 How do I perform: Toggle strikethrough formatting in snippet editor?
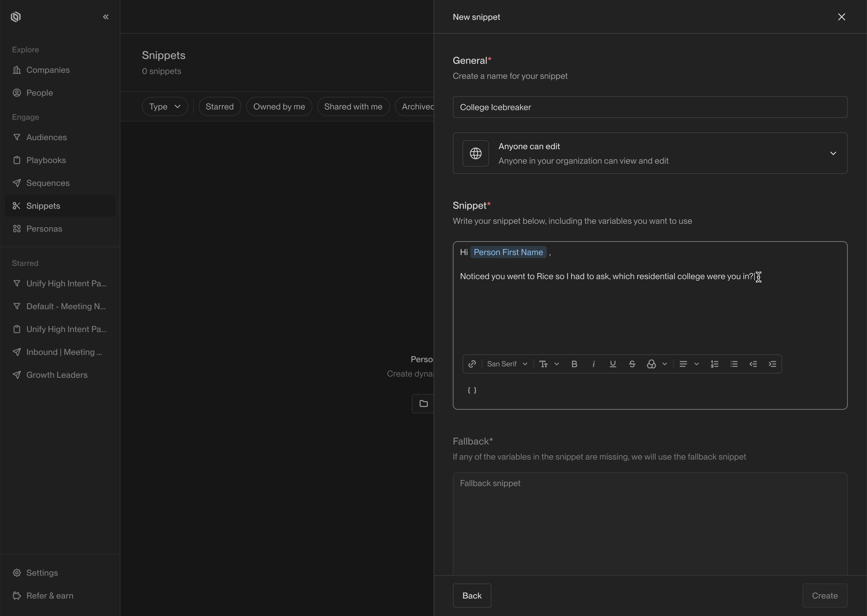coord(632,364)
